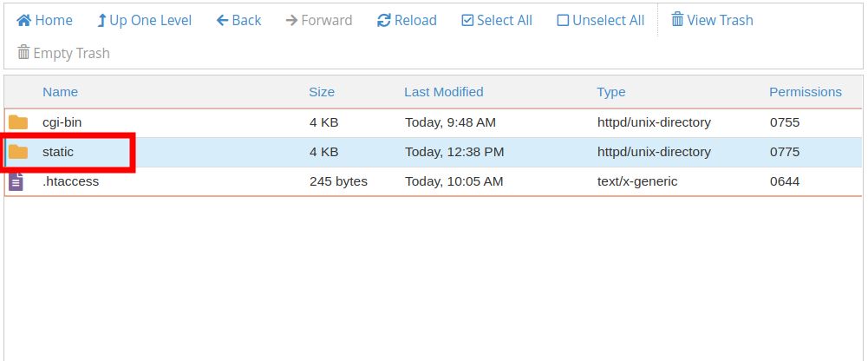Select the .htaccess file icon
868x361 pixels.
coord(16,181)
